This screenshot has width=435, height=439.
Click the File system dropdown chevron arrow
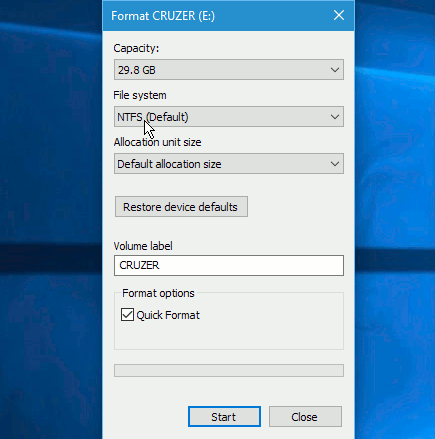[x=335, y=117]
